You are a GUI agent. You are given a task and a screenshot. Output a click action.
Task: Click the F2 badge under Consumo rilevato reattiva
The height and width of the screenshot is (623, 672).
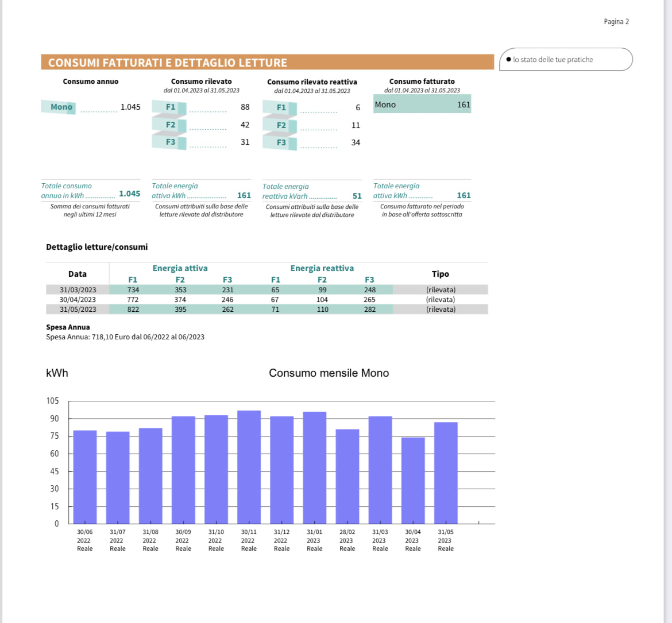coord(280,125)
